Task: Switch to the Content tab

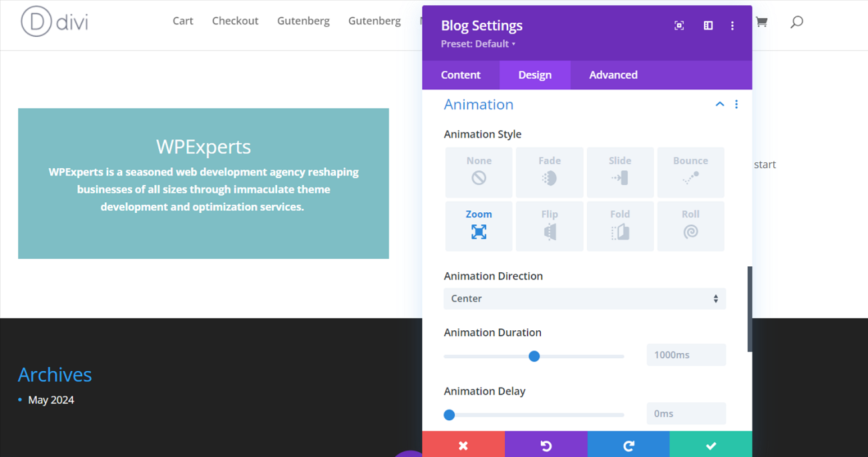Action: click(461, 75)
